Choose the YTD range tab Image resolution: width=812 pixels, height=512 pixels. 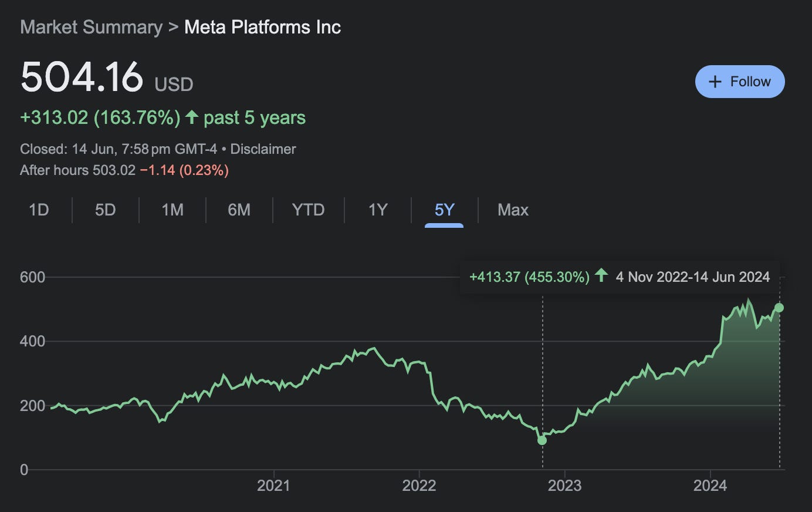[x=308, y=210]
